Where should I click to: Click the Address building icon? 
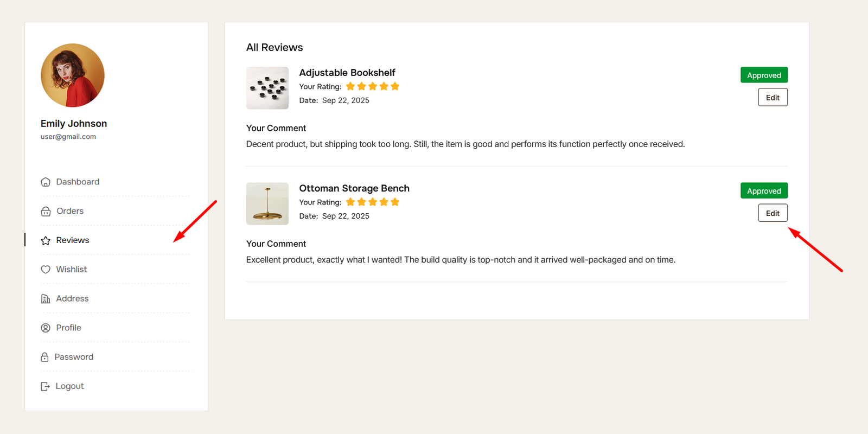[x=46, y=299]
